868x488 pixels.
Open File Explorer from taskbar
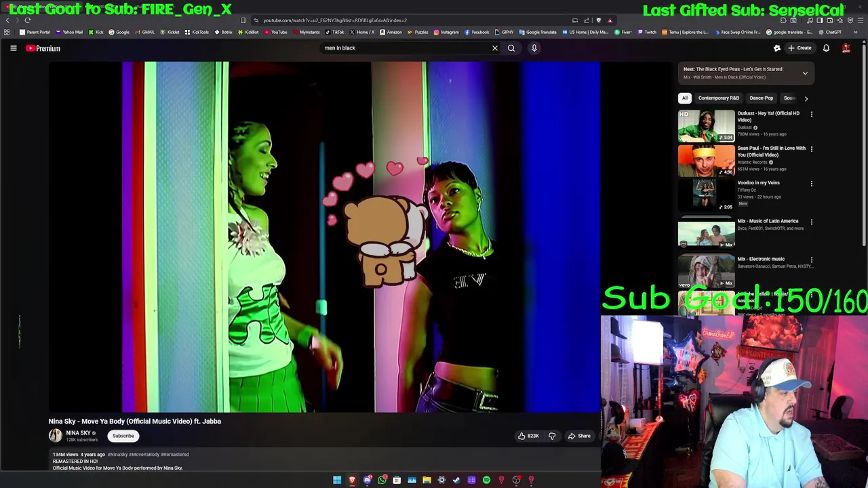point(427,480)
